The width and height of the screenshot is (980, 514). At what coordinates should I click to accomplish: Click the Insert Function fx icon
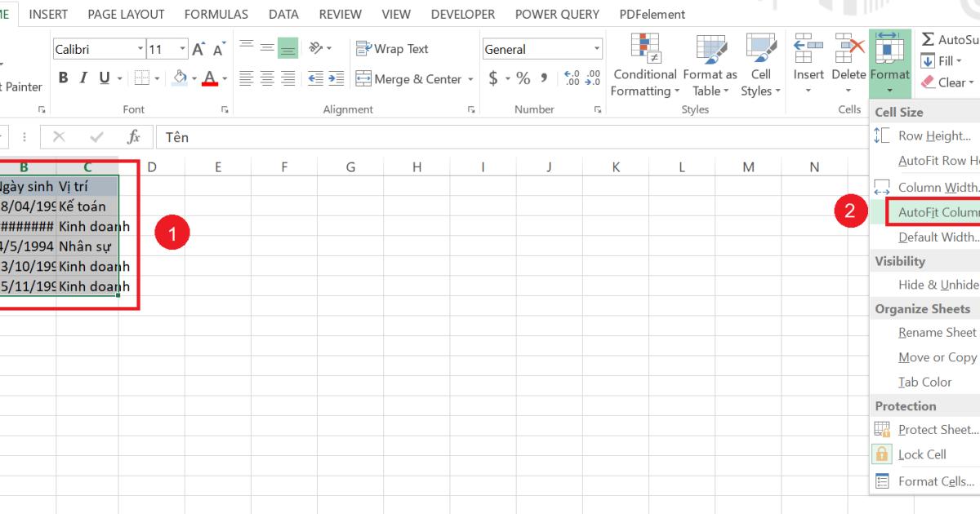136,136
